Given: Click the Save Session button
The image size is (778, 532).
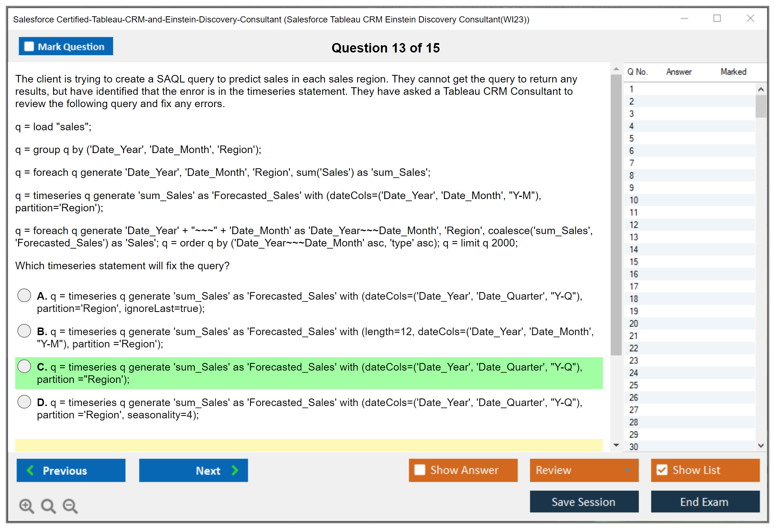Looking at the screenshot, I should (x=584, y=502).
